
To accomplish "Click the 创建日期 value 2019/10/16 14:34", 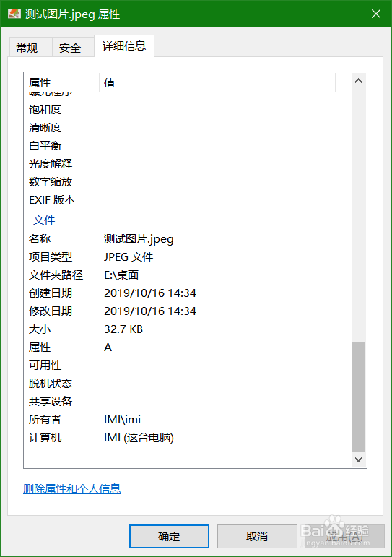I will tap(150, 293).
